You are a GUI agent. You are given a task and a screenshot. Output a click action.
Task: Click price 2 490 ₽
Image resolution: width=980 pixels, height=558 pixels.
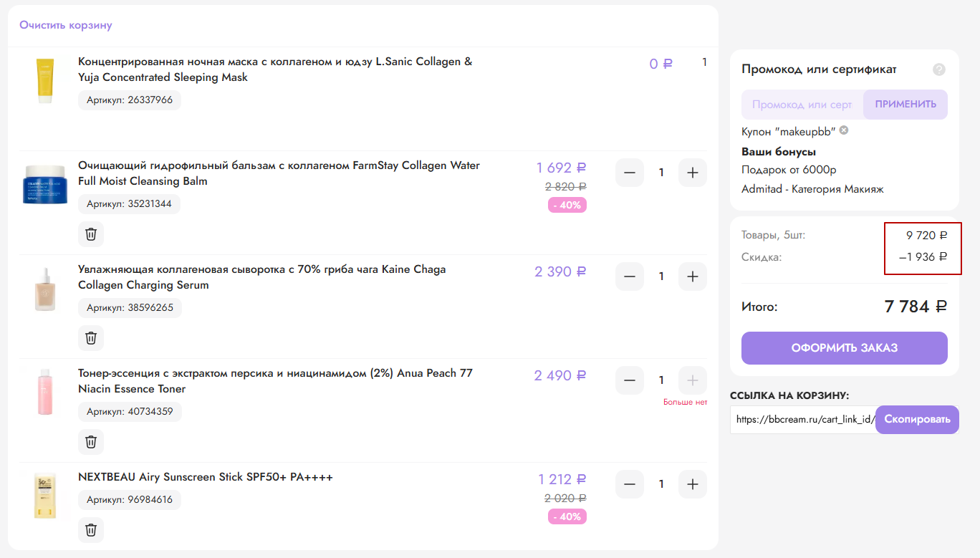pos(560,375)
